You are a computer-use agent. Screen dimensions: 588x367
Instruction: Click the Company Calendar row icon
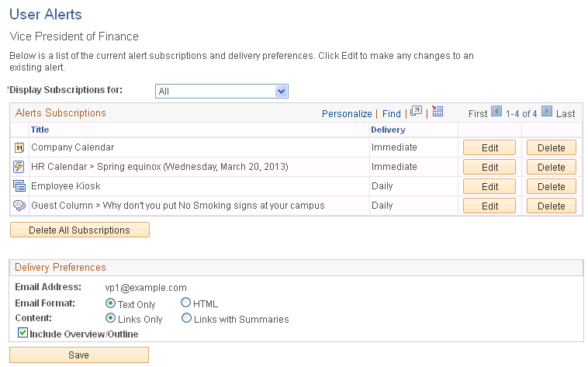19,147
